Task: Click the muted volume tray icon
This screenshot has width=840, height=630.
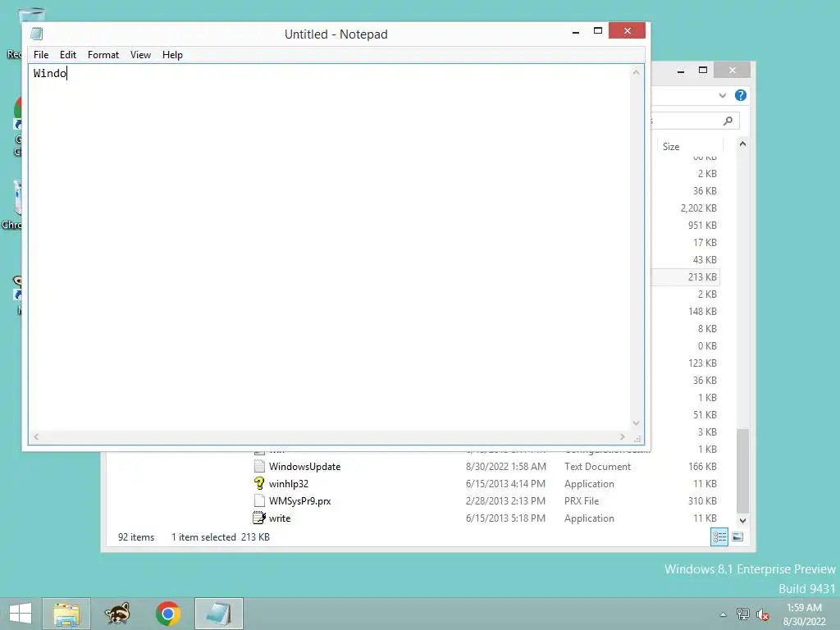Action: [762, 614]
